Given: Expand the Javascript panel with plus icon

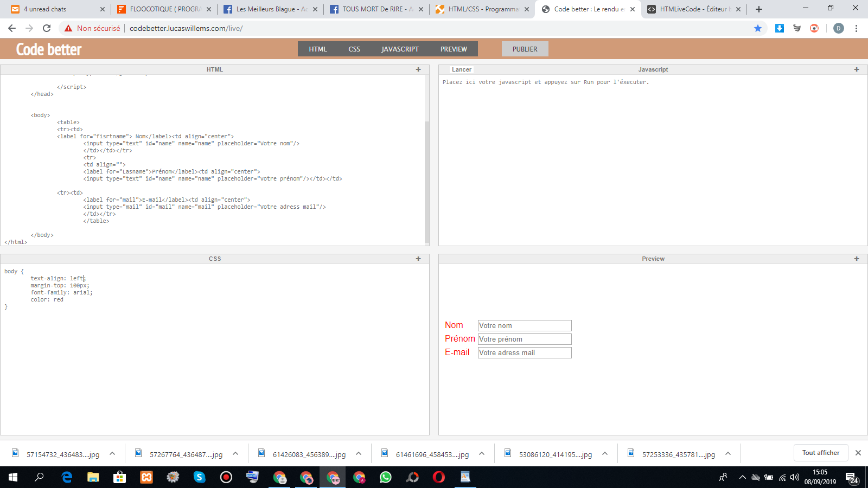Looking at the screenshot, I should pyautogui.click(x=857, y=69).
